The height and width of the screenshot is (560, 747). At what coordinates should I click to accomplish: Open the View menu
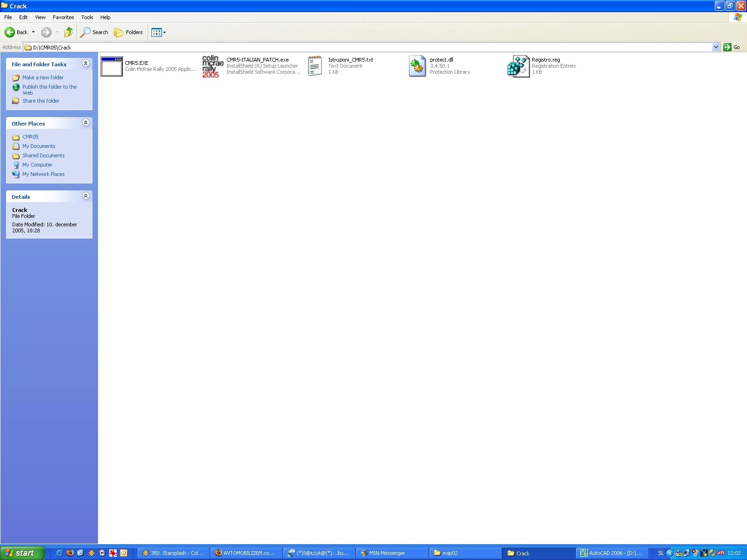[40, 17]
